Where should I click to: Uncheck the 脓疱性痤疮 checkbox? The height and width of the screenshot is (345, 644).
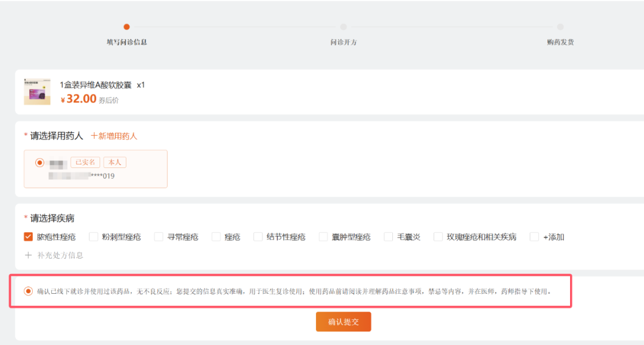[x=28, y=237]
